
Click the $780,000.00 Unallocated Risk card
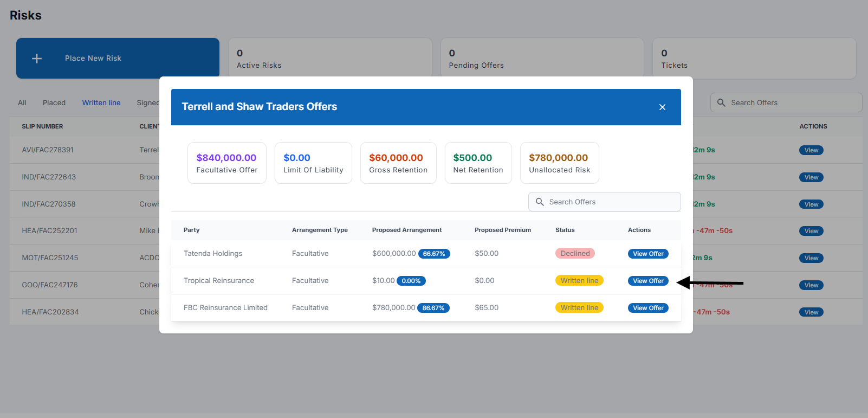[559, 163]
